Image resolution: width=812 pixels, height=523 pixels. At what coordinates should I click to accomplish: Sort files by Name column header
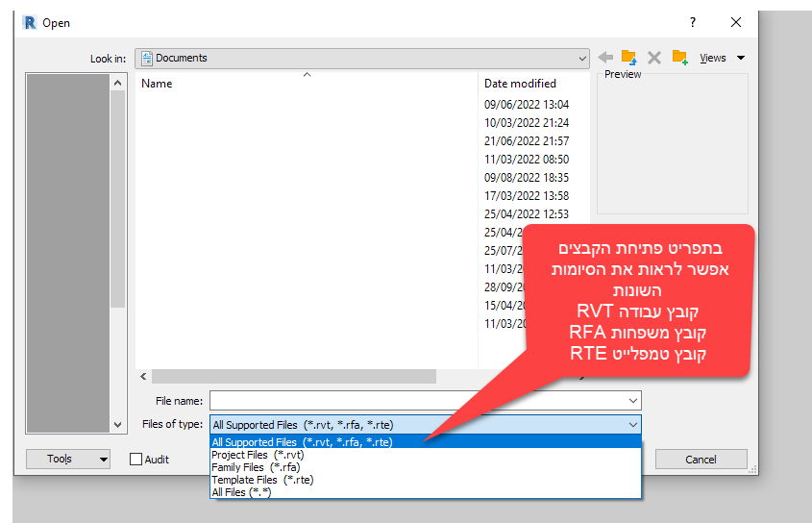pyautogui.click(x=157, y=84)
